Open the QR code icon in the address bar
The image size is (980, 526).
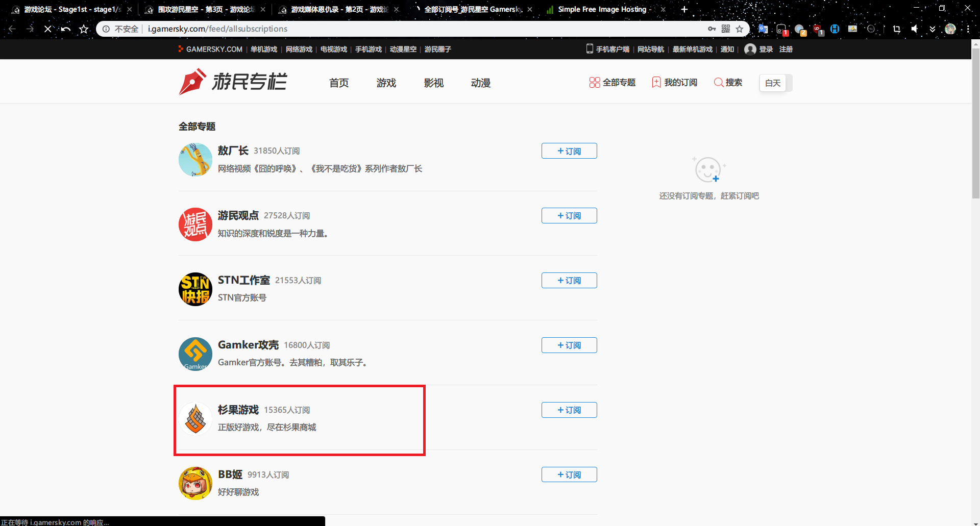coord(726,29)
